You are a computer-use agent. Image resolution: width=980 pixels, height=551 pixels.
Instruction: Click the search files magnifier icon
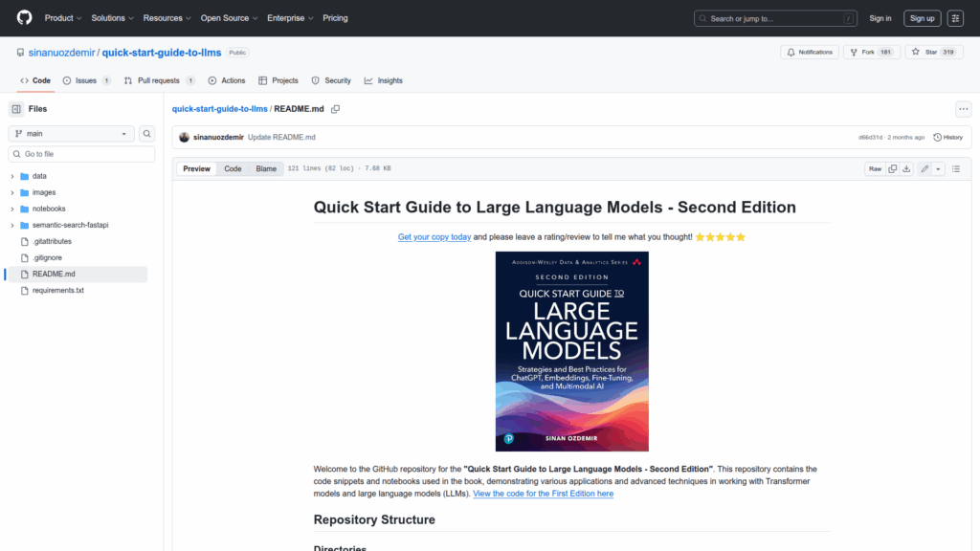point(147,134)
